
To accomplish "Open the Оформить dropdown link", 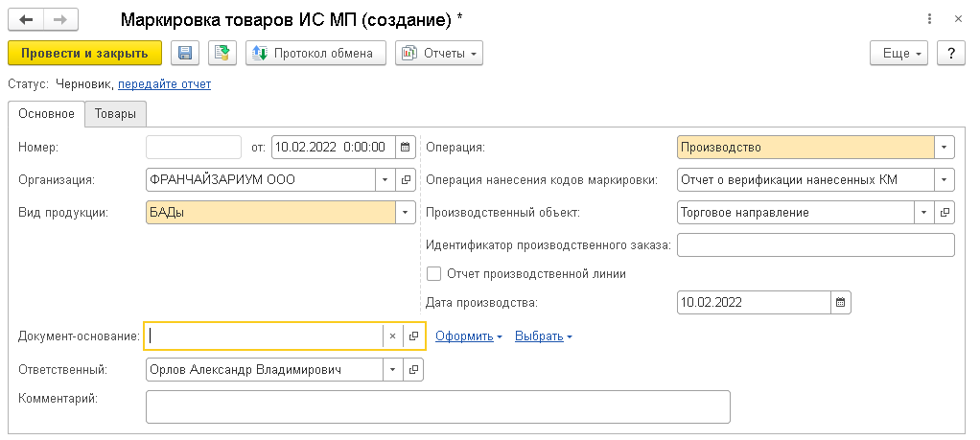I will pos(469,336).
